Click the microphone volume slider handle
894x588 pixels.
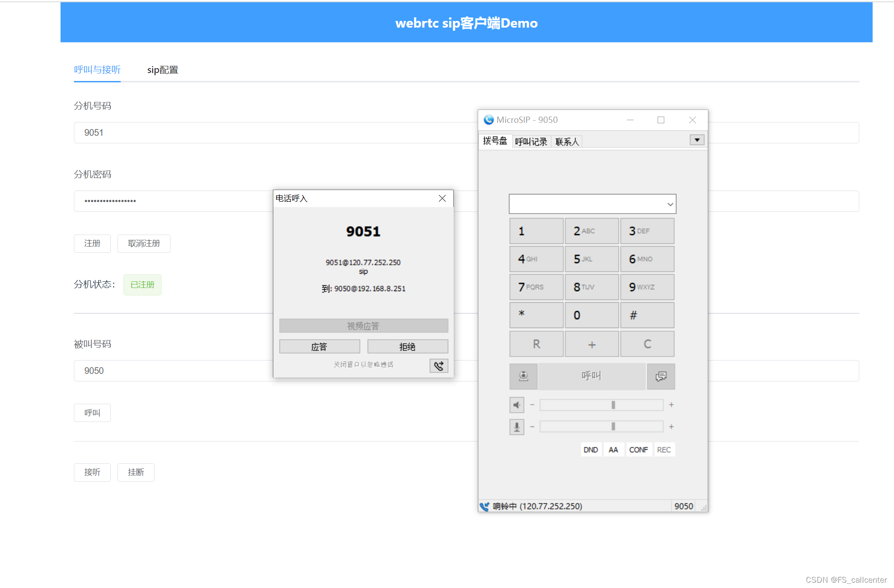pos(613,426)
